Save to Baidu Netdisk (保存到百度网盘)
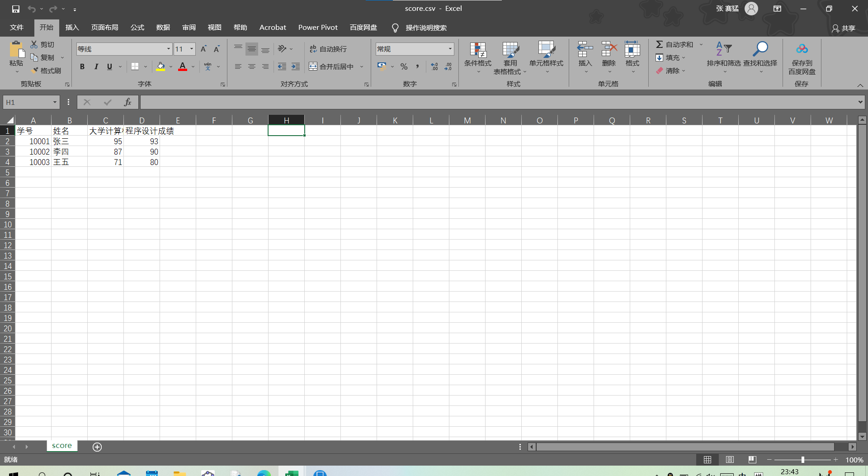Viewport: 868px width, 476px height. click(802, 58)
